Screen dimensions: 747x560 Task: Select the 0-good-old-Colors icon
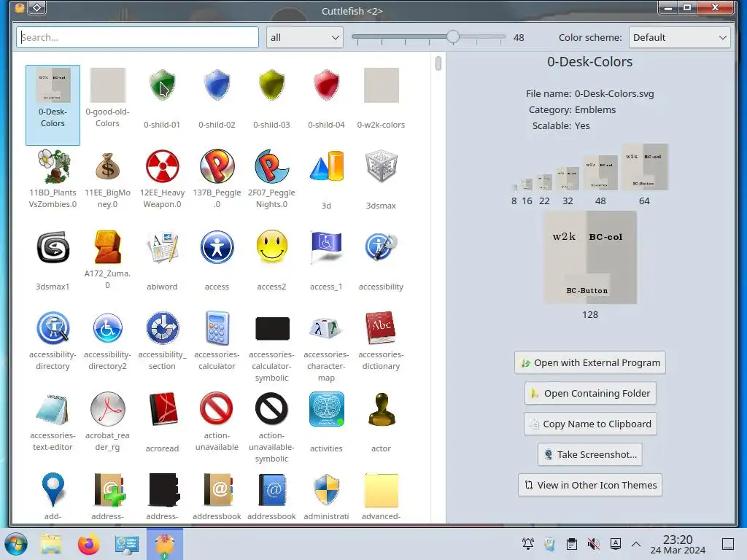tap(108, 85)
